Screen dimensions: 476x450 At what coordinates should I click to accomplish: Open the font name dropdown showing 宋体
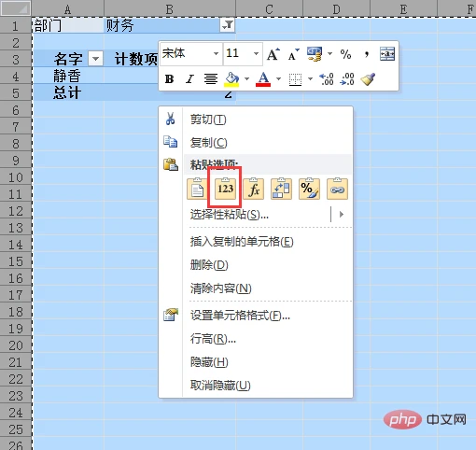pos(216,54)
